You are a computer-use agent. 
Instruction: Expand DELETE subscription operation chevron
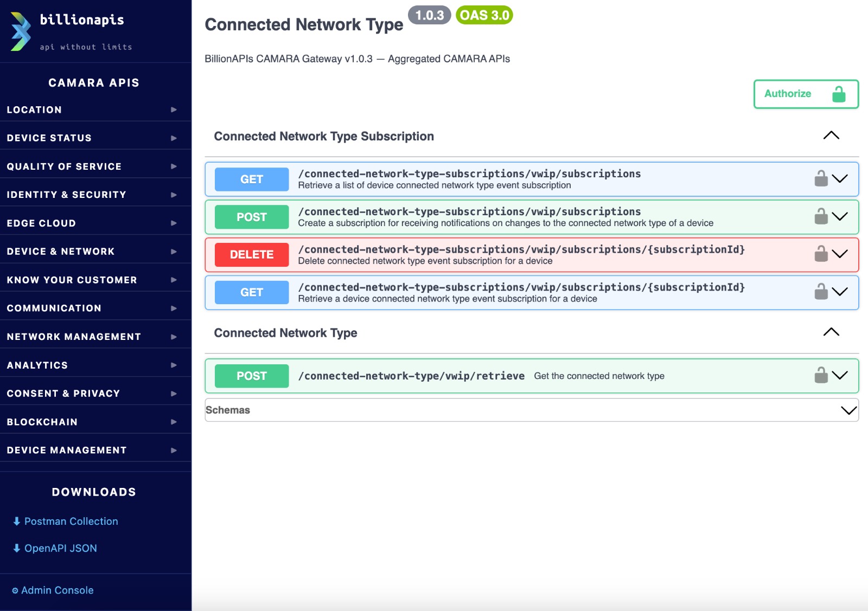840,254
